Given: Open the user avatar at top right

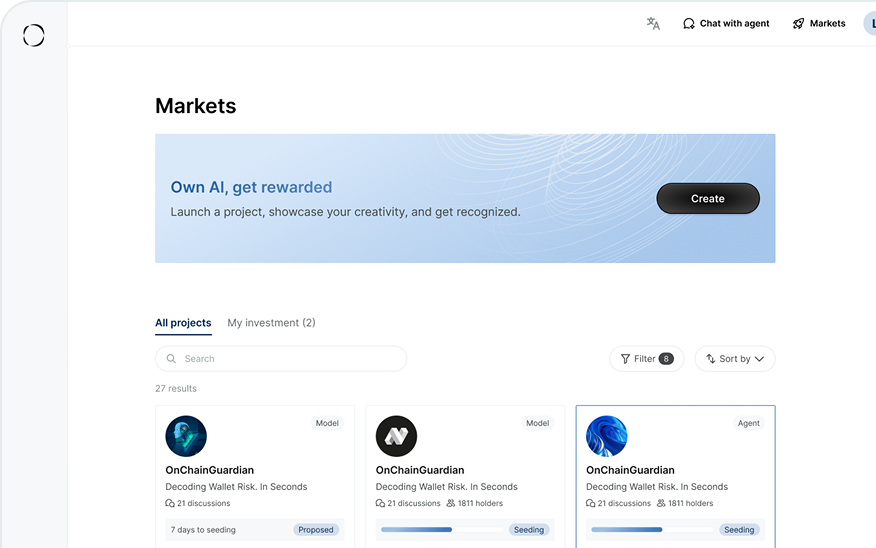Looking at the screenshot, I should (x=870, y=23).
